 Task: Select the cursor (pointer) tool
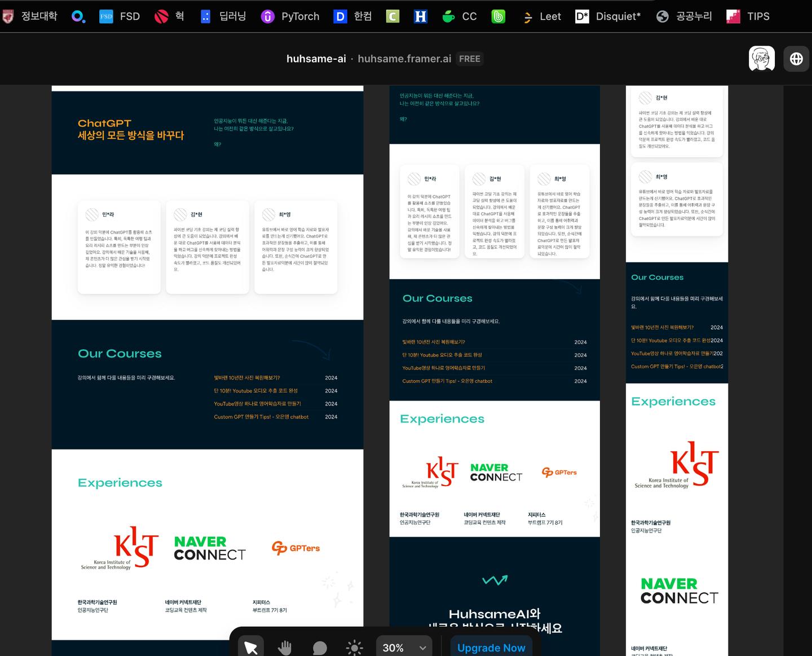[251, 648]
